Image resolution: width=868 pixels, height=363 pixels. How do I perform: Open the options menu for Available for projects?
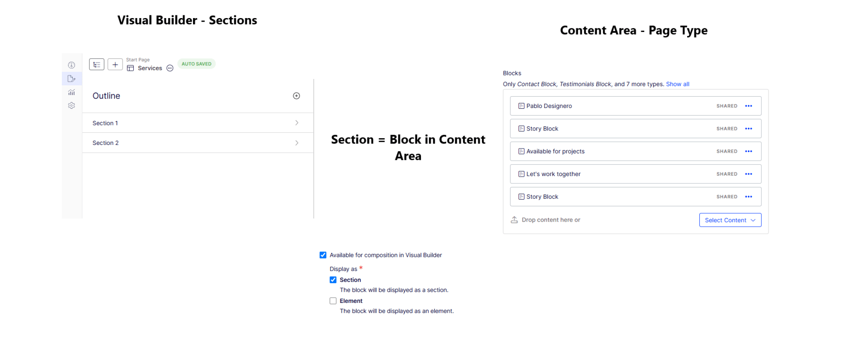[749, 151]
